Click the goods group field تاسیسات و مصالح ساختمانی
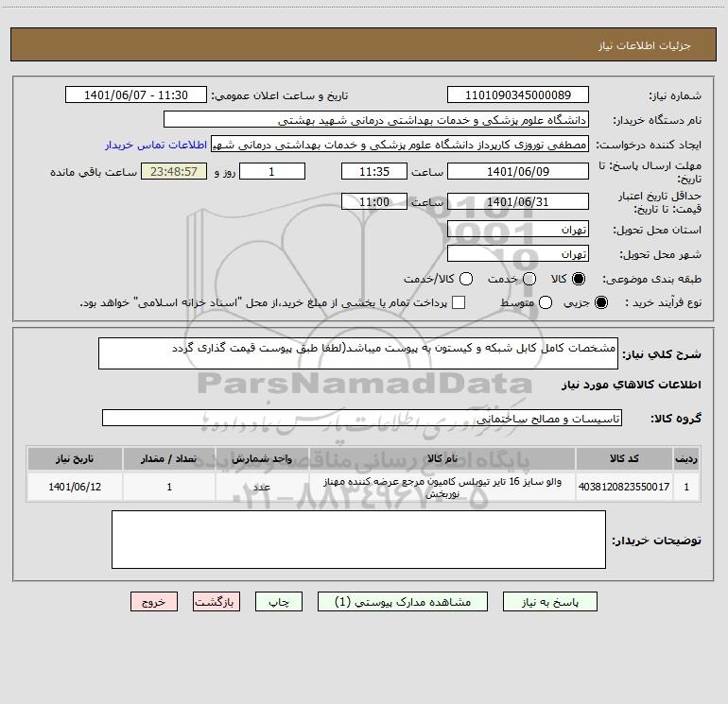This screenshot has height=704, width=728. pos(362,418)
